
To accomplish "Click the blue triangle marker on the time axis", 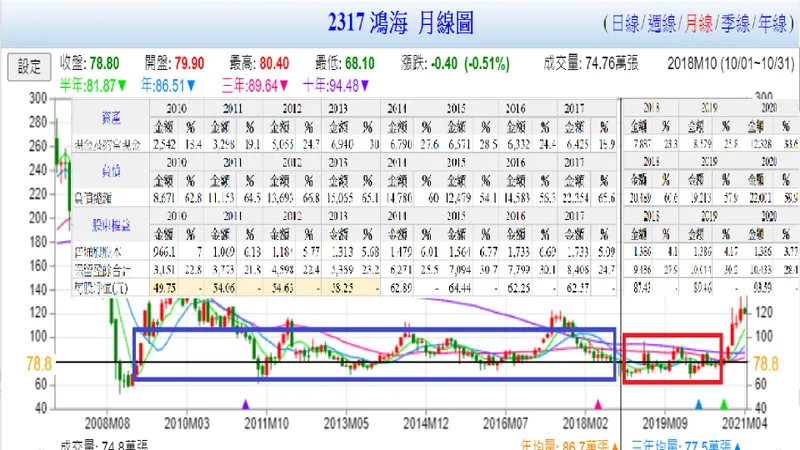I will tap(699, 405).
